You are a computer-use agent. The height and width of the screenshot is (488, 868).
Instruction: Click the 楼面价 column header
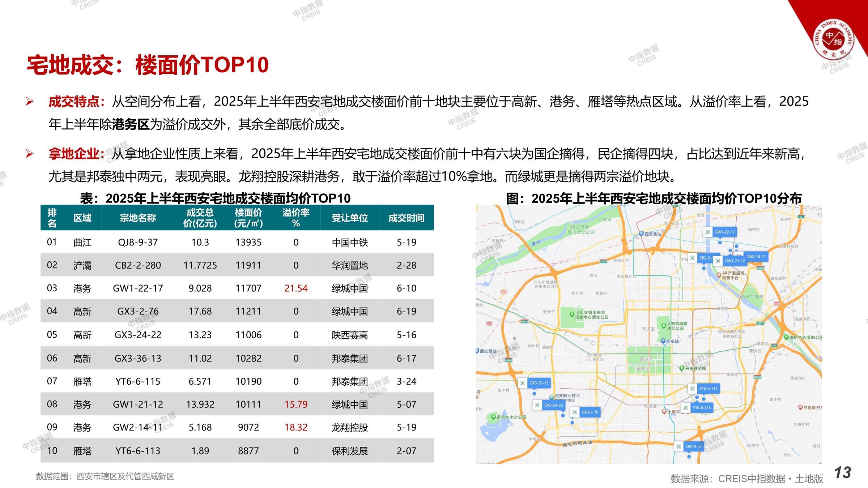coord(248,218)
